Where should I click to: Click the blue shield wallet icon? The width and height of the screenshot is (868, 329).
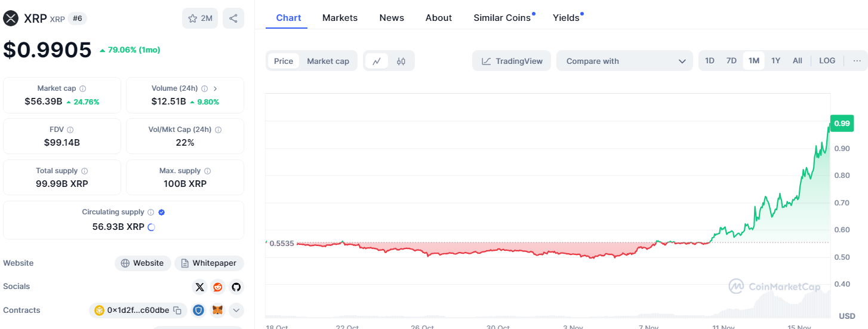click(x=199, y=310)
